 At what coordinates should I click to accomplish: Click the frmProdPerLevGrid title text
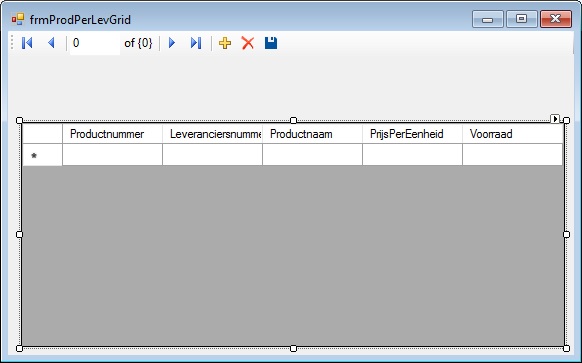80,20
